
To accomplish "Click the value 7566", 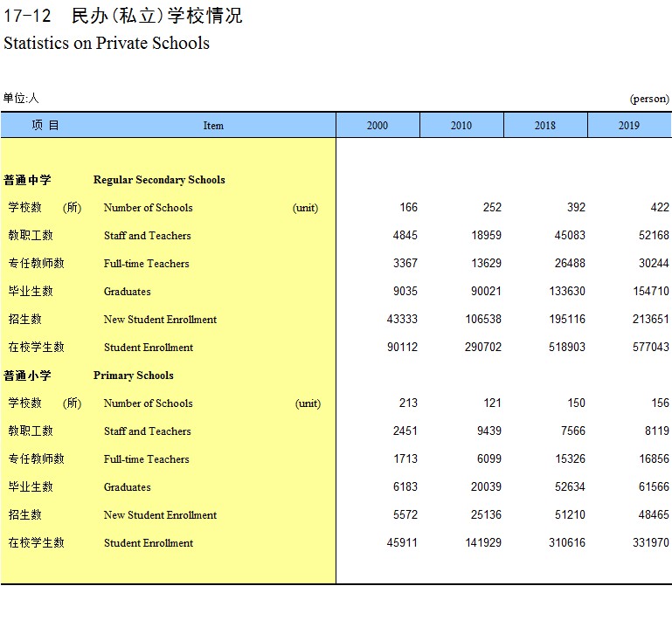I will point(573,431).
